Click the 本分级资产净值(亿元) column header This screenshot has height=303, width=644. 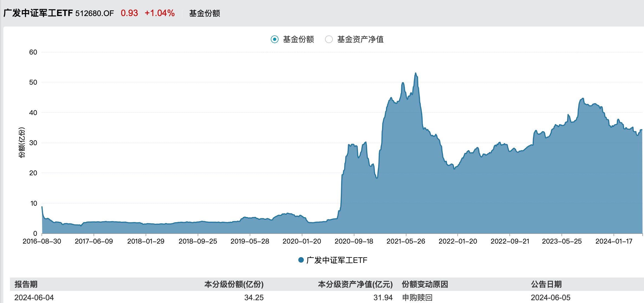[355, 284]
